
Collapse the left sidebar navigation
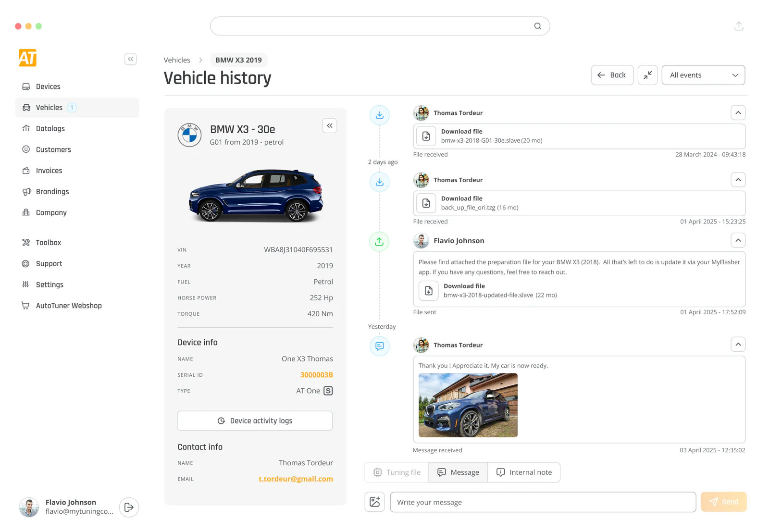pyautogui.click(x=130, y=59)
